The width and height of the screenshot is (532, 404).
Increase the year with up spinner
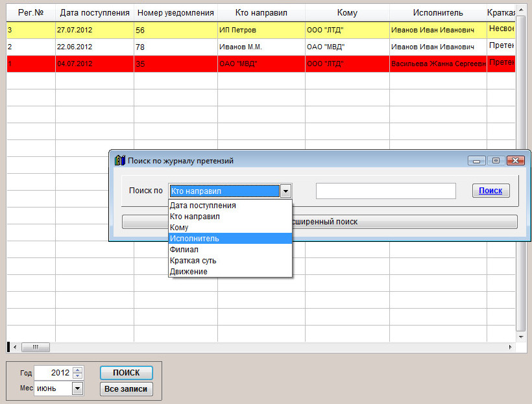tap(78, 370)
